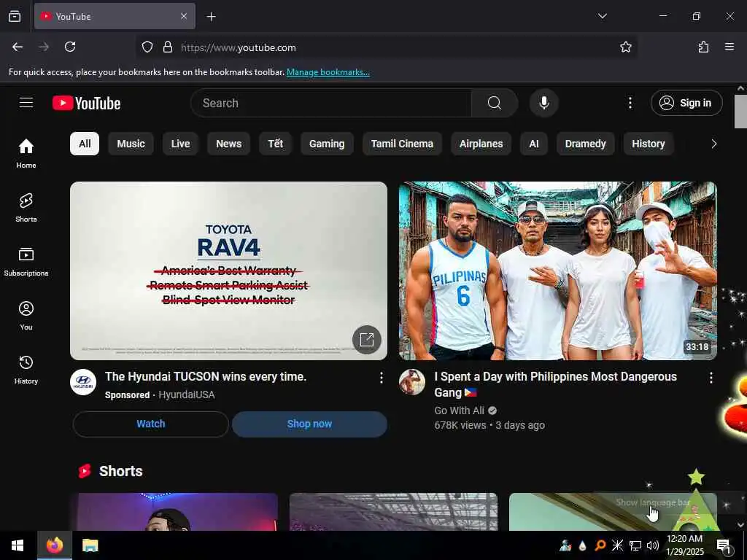This screenshot has height=560, width=747.
Task: Open options menu for Philippines video
Action: (x=711, y=378)
